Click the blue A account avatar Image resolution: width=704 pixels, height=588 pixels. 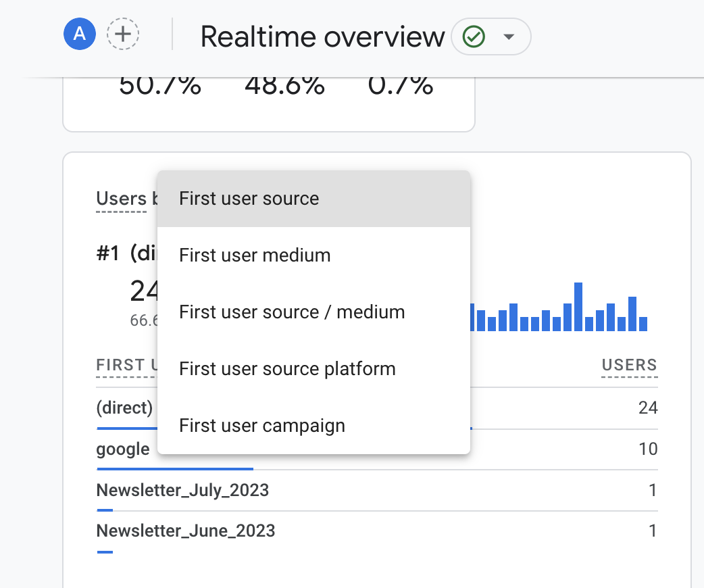80,34
